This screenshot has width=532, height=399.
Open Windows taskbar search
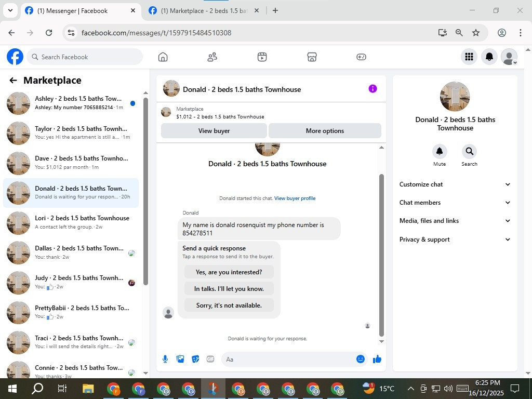click(x=37, y=389)
